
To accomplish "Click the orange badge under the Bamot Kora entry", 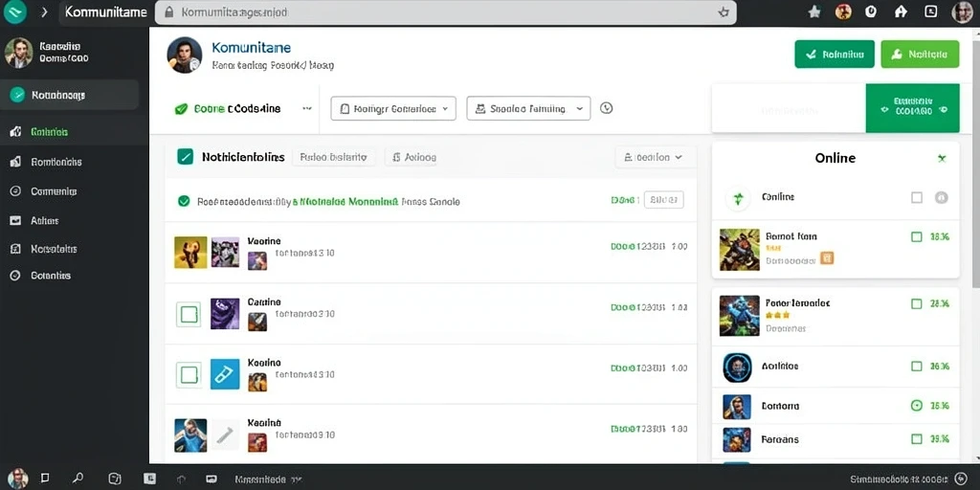I will coord(827,258).
